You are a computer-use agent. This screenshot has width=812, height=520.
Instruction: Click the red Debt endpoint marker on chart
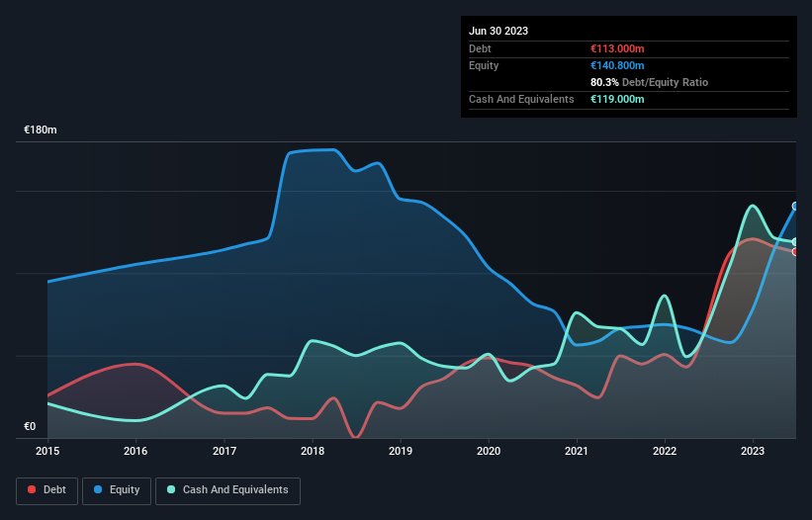pyautogui.click(x=795, y=252)
